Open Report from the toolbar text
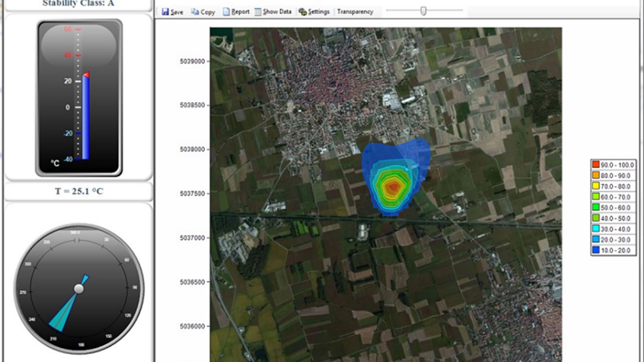Viewport: 644px width, 362px height. point(240,12)
